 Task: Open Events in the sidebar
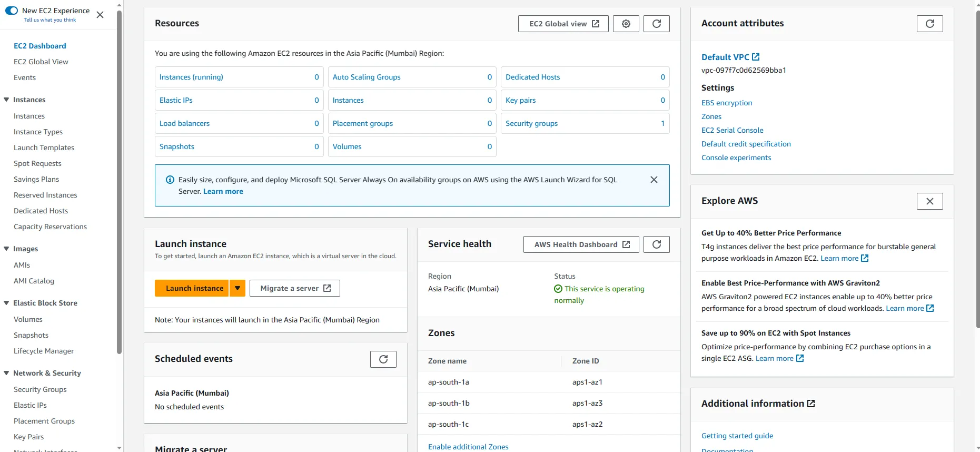25,77
